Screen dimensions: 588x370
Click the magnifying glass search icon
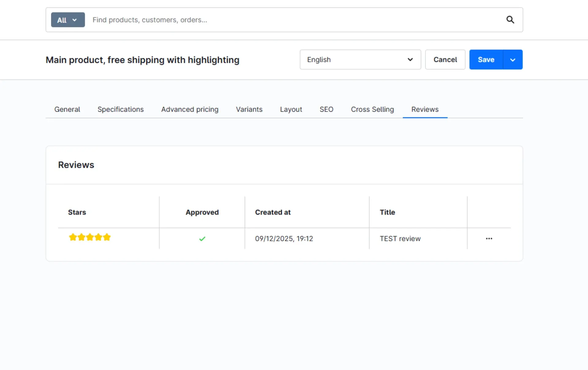[x=510, y=20]
